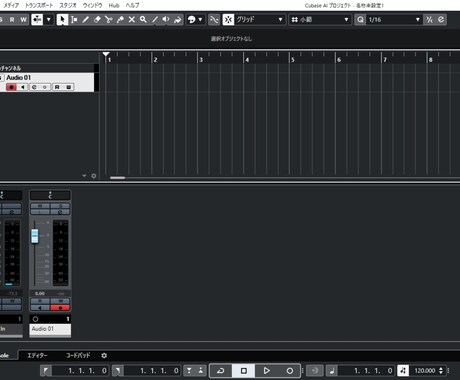Click Audio 01 channel label in mixer
This screenshot has width=460, height=380.
[50, 329]
